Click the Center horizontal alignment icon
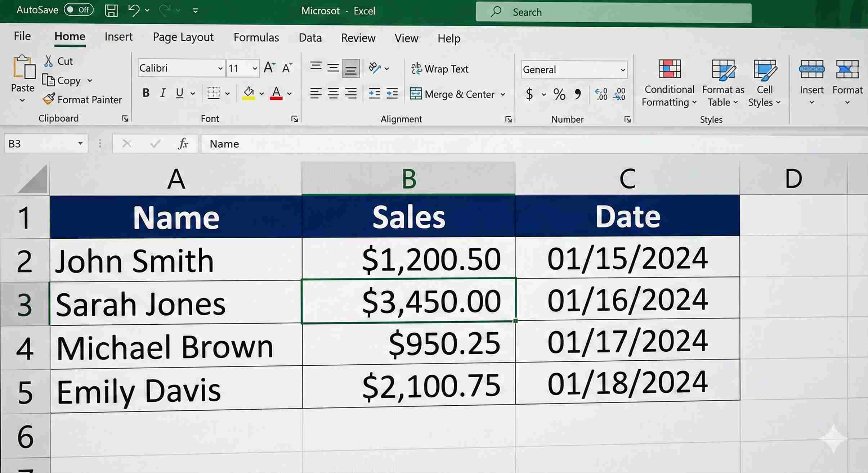The height and width of the screenshot is (473, 868). coord(333,94)
